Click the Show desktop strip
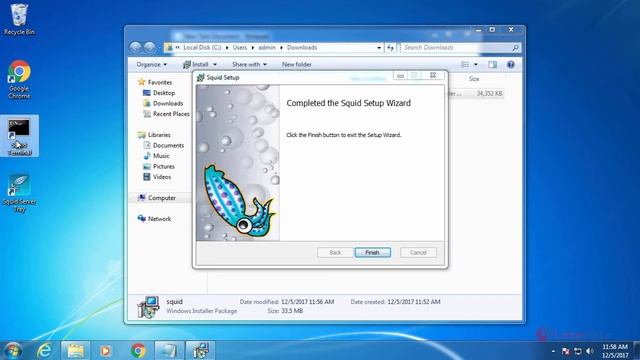Screen dimensions: 640x360 coord(637,351)
